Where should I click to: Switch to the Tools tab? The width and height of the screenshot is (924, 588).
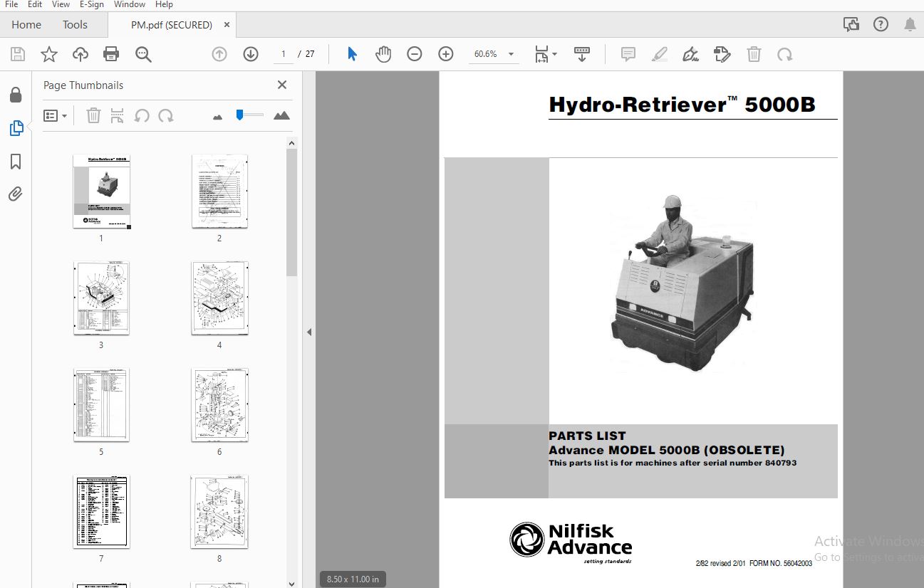75,25
